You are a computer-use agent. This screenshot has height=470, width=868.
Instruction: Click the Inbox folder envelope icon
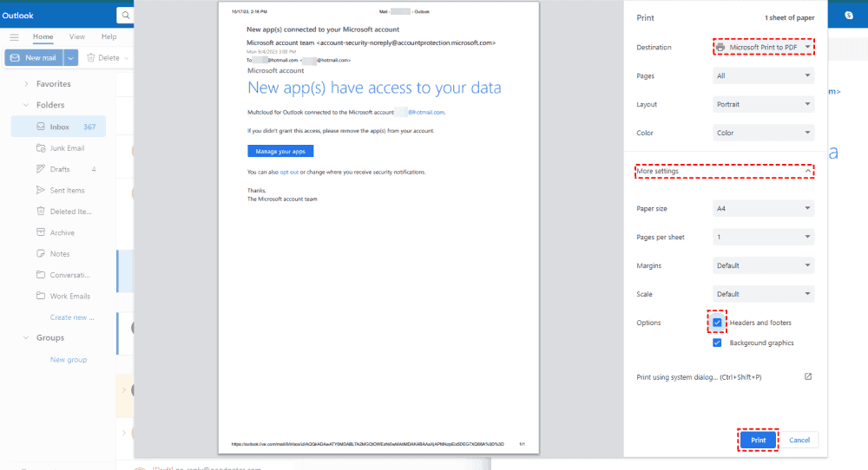click(41, 127)
